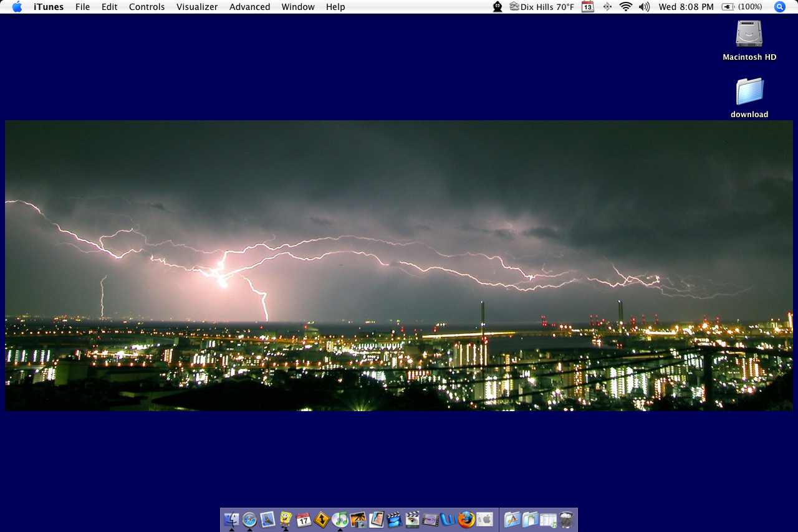This screenshot has height=532, width=798.
Task: Launch Safari from the Dock
Action: point(250,519)
